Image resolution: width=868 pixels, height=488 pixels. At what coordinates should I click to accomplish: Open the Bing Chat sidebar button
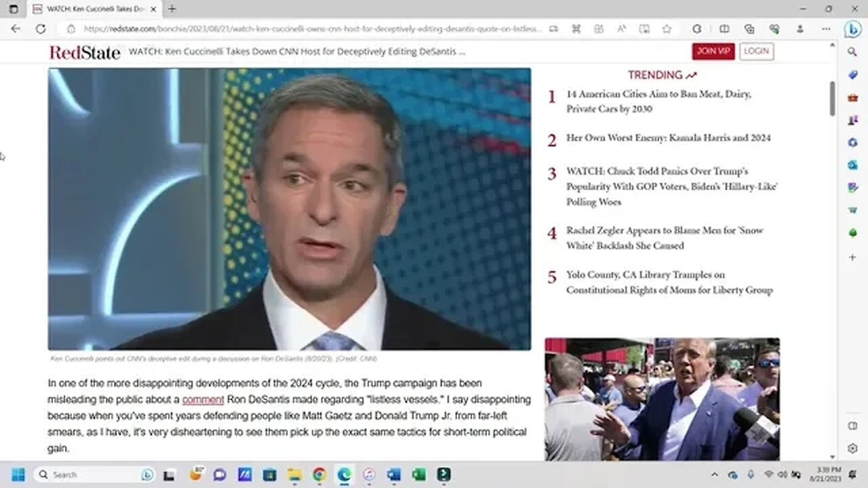click(852, 29)
